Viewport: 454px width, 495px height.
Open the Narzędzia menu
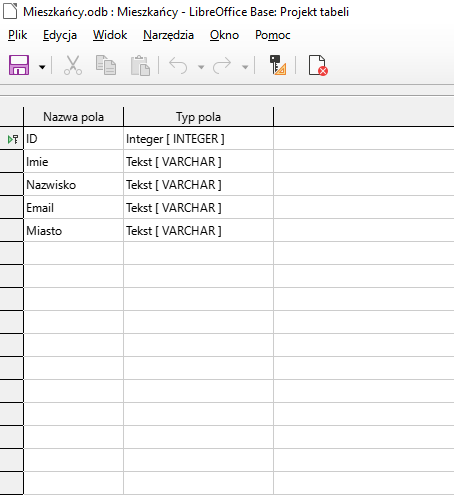point(168,35)
